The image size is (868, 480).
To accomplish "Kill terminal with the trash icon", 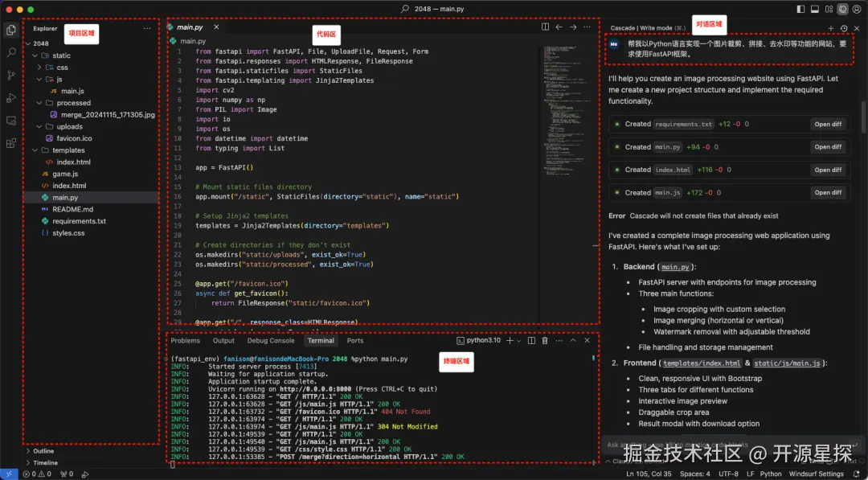I will click(x=545, y=340).
